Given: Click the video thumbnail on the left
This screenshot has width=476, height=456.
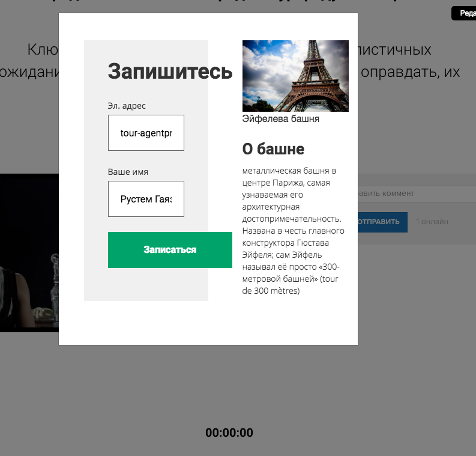Looking at the screenshot, I should pyautogui.click(x=29, y=253).
